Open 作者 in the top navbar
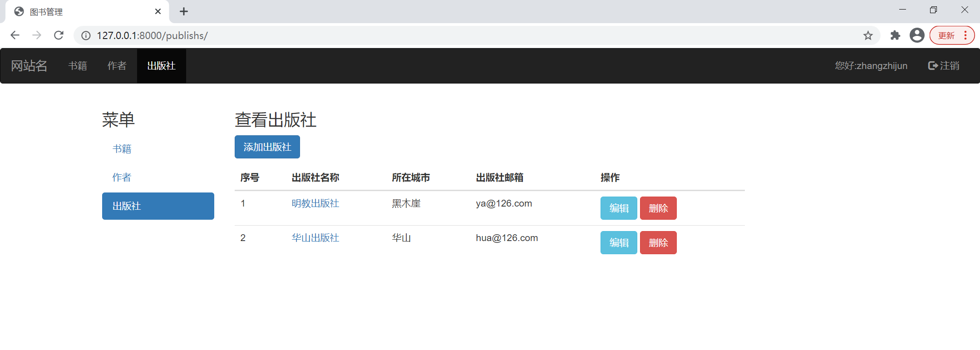980x350 pixels. 117,66
